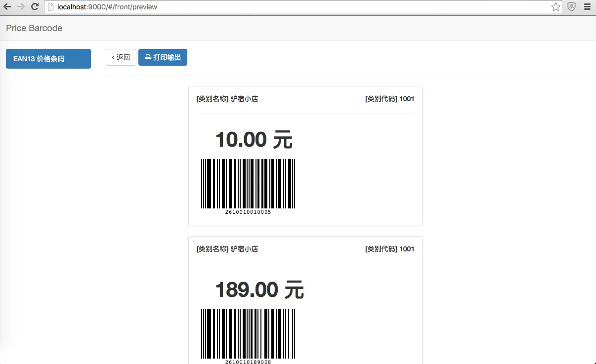Viewport: 596px width, 364px height.
Task: Click the page icon inside the address bar
Action: point(51,7)
